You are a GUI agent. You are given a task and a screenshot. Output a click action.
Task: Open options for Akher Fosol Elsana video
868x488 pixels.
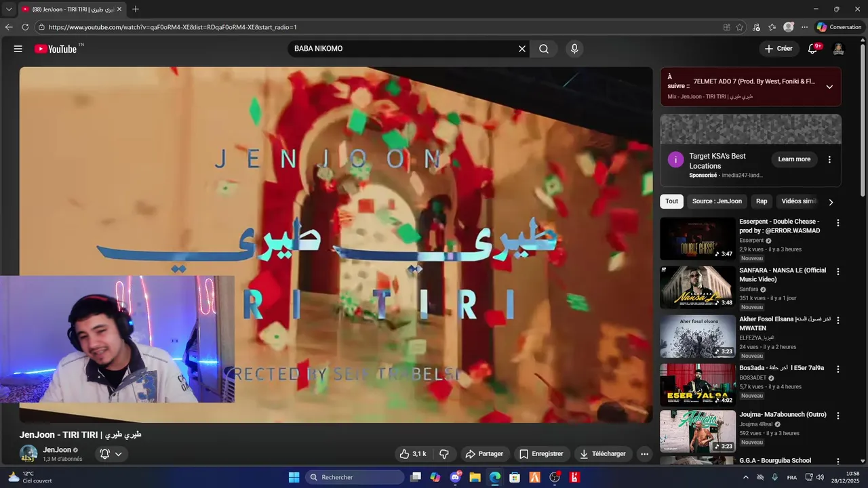coord(838,321)
